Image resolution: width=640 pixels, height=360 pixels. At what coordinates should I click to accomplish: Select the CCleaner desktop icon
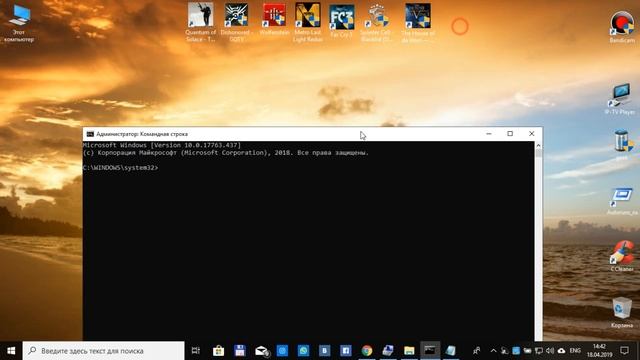pos(622,256)
